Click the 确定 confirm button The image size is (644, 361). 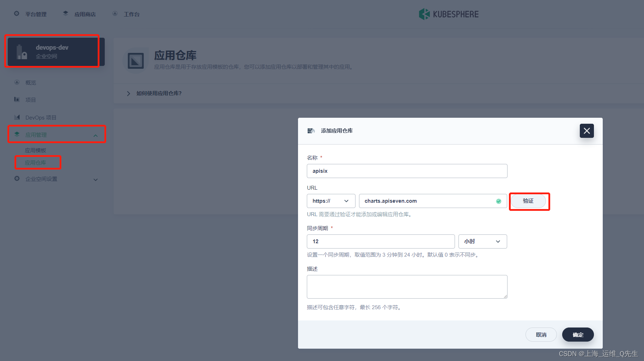coord(578,335)
